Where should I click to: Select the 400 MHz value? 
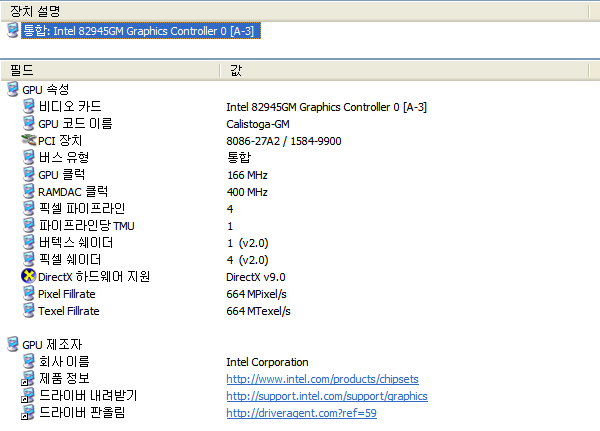coord(247,192)
